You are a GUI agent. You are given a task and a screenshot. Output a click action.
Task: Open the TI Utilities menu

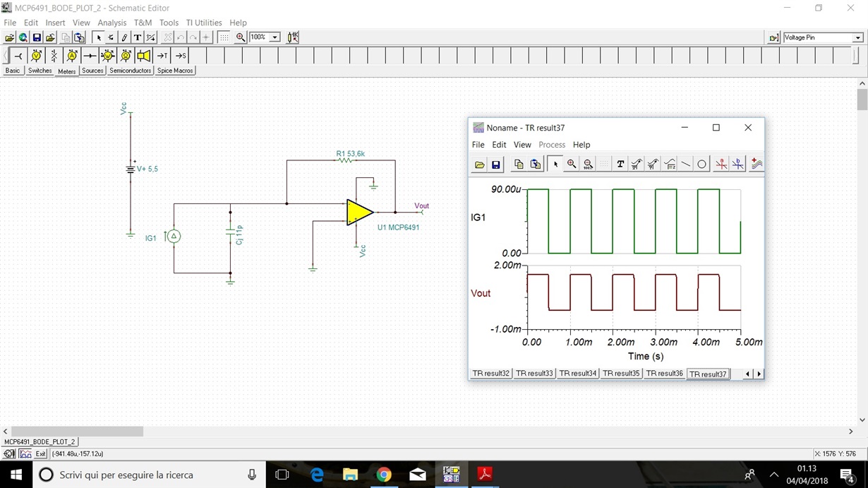[204, 23]
